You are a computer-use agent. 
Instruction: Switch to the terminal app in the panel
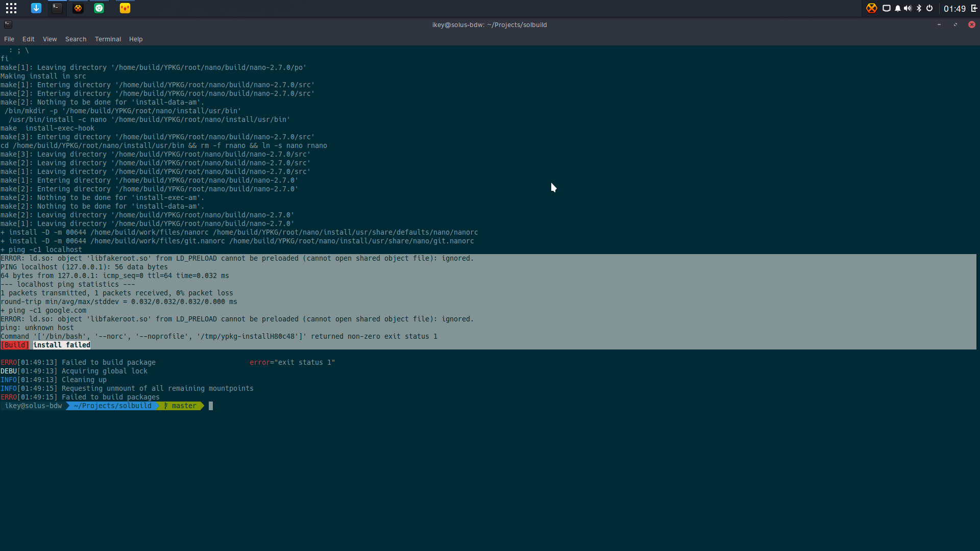point(57,8)
